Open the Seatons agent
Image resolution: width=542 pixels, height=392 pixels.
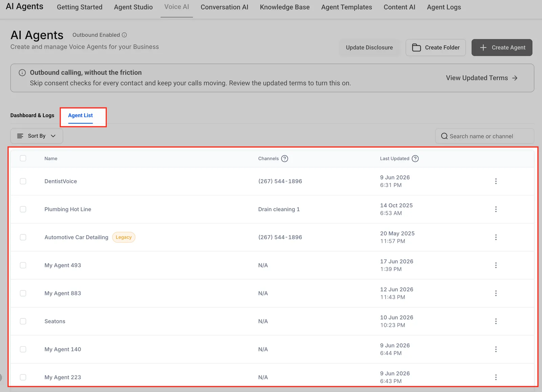[55, 321]
